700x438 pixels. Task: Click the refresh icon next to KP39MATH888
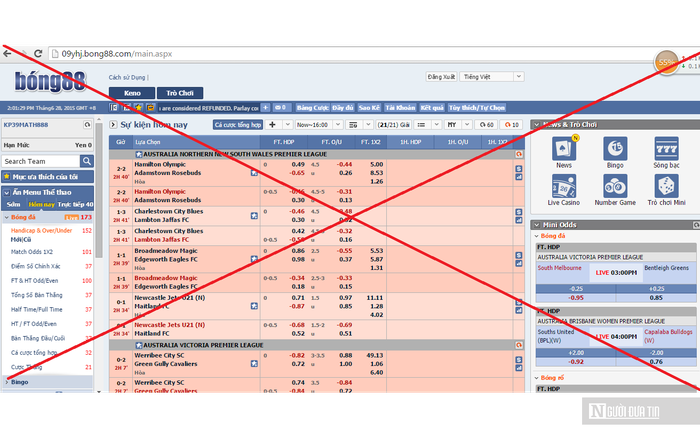point(88,125)
